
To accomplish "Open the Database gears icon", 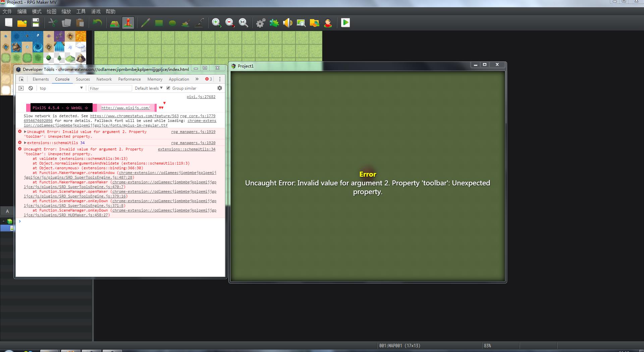I will click(x=261, y=23).
